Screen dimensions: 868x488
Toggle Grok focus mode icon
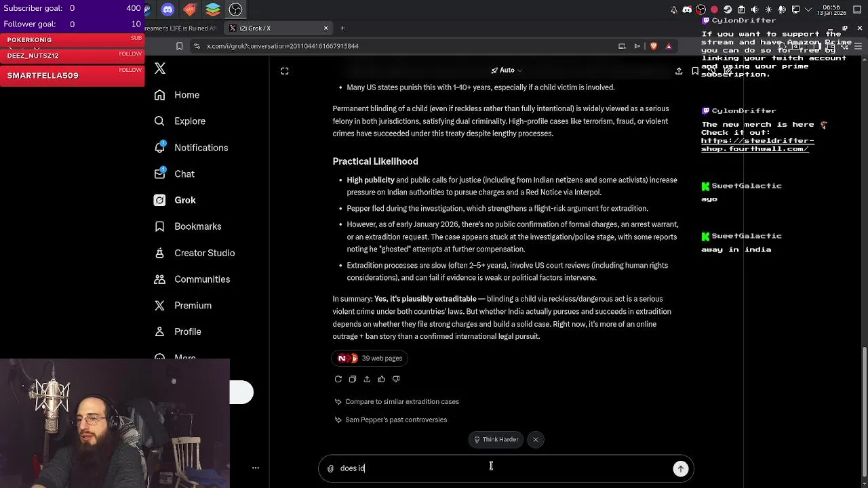click(285, 71)
